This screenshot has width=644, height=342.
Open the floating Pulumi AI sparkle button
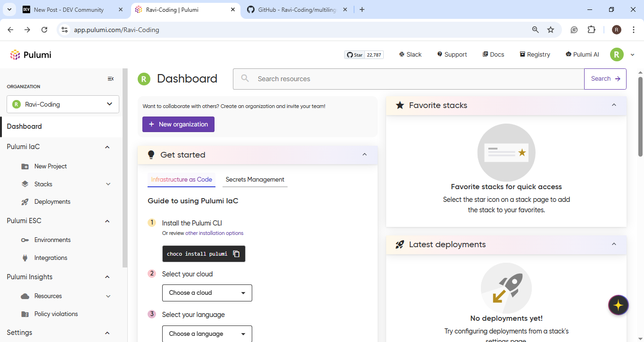coord(618,305)
